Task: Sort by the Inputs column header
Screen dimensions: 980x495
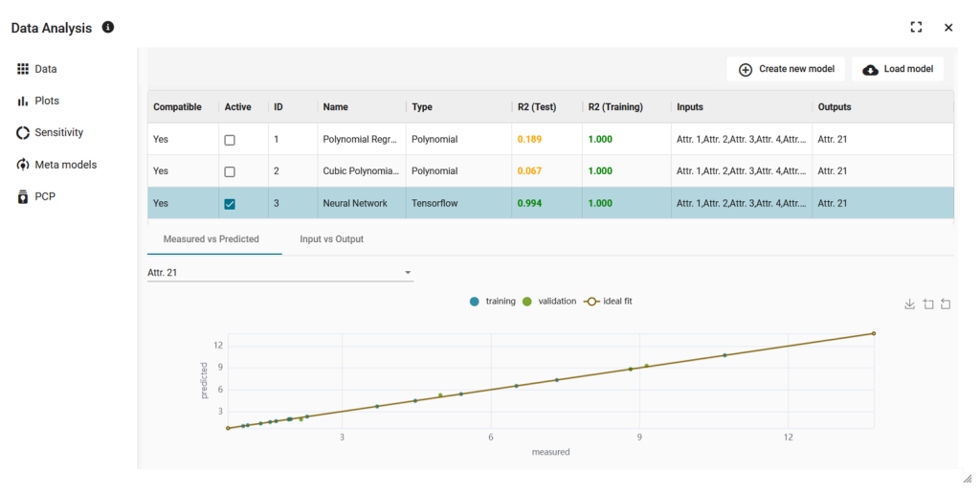Action: [690, 107]
